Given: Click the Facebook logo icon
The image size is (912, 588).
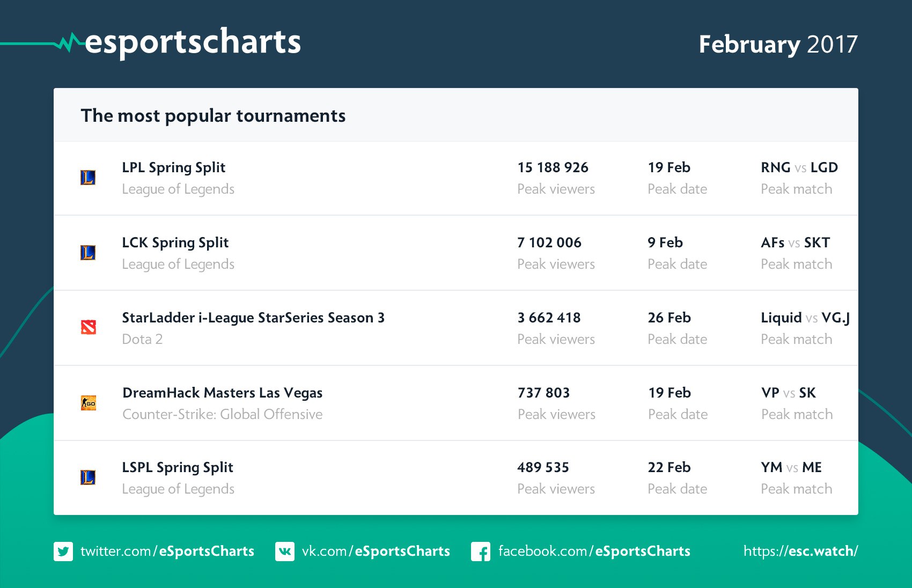Looking at the screenshot, I should [481, 552].
